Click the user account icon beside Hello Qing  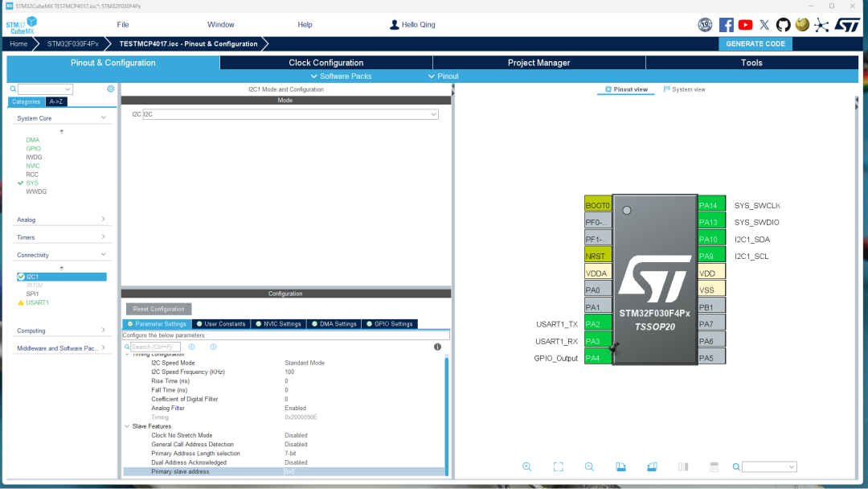(394, 25)
